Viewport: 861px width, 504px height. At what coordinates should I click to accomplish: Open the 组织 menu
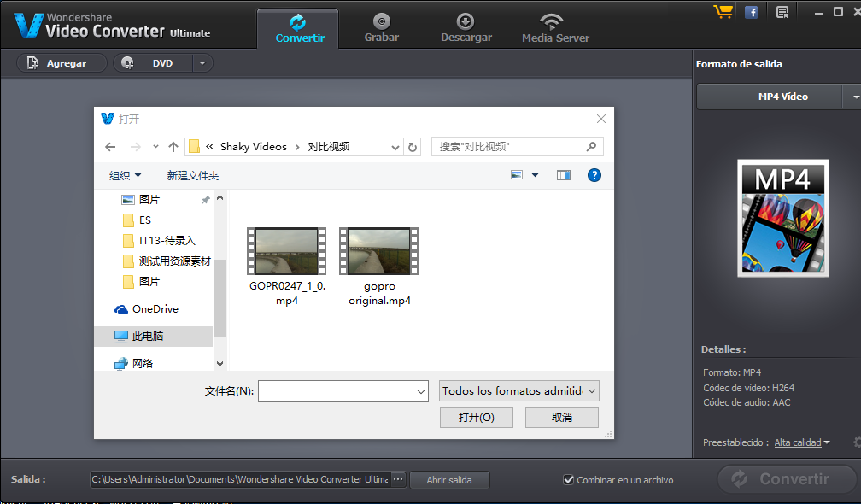[126, 176]
